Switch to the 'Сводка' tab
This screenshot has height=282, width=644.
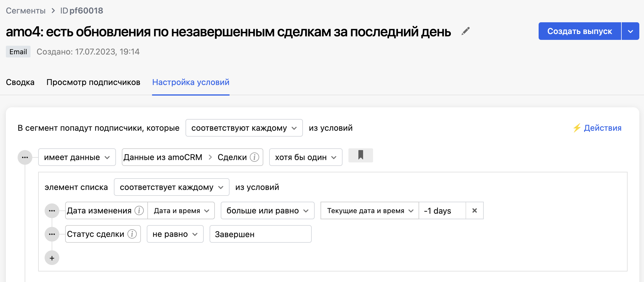coord(20,82)
